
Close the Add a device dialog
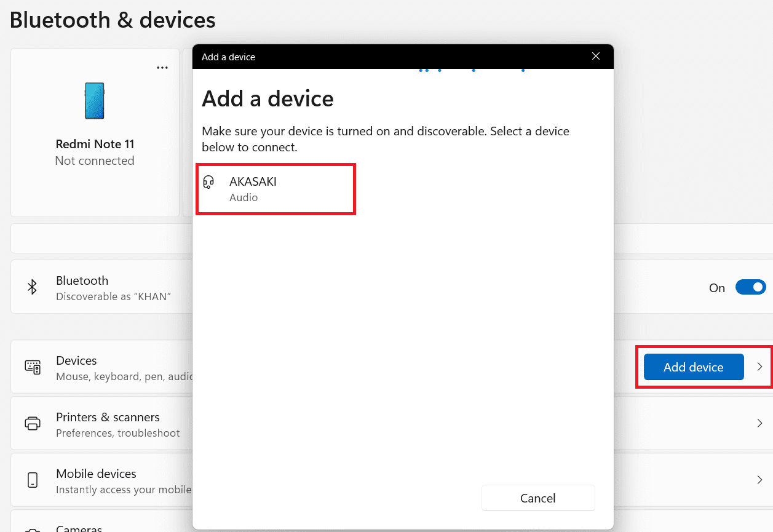(595, 56)
